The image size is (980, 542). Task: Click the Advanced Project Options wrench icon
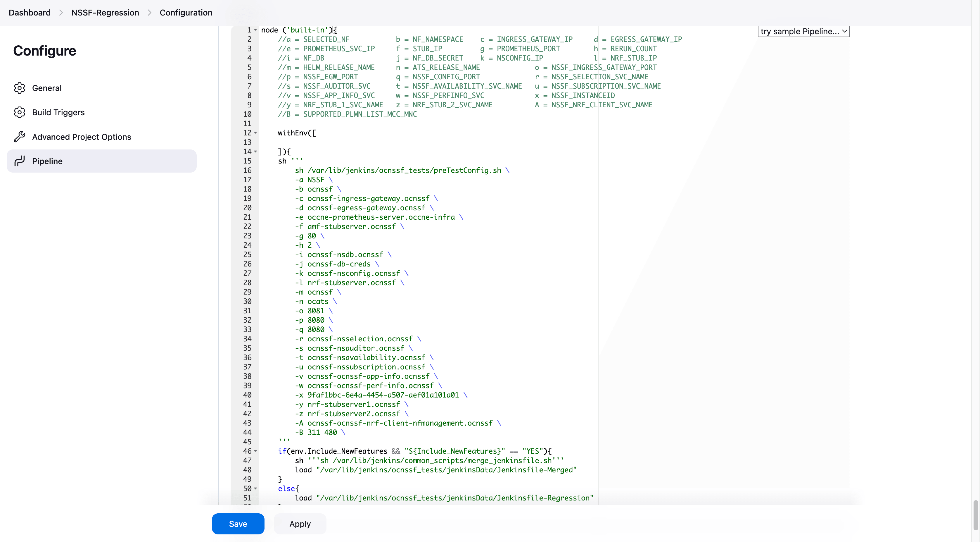click(x=19, y=137)
